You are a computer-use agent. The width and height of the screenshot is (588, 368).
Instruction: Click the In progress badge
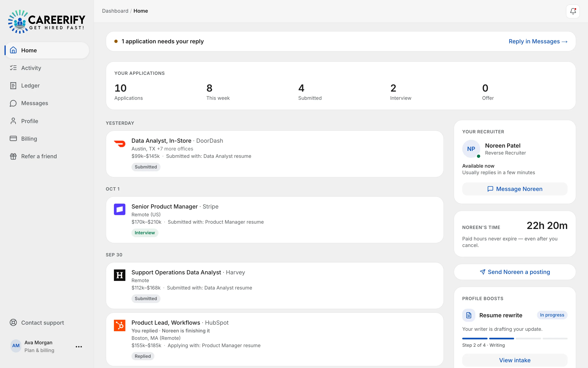tap(552, 315)
